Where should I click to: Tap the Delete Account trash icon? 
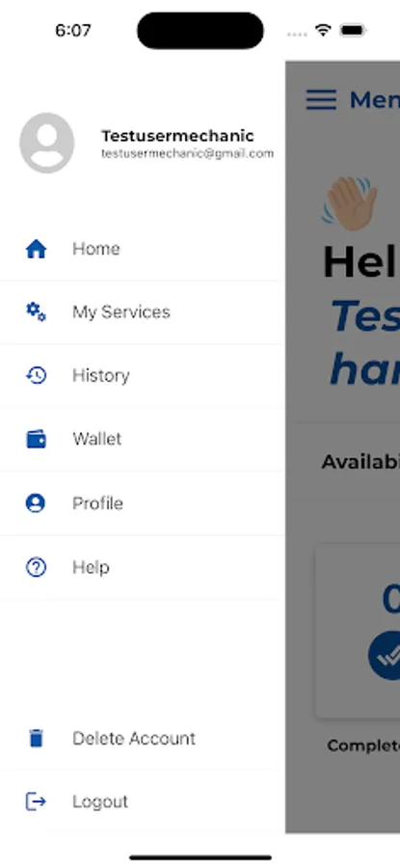tap(36, 739)
